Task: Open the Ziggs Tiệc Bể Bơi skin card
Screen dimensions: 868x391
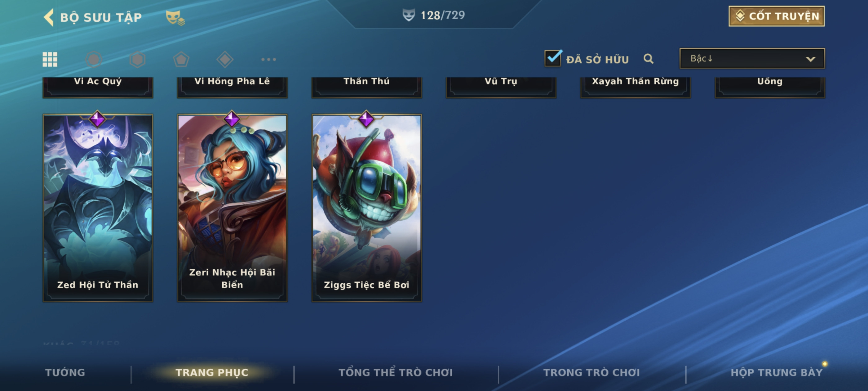Action: click(367, 208)
